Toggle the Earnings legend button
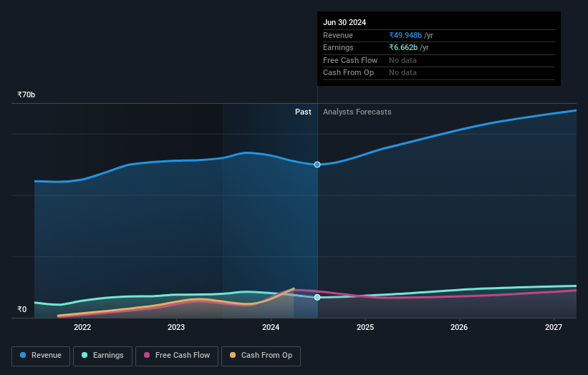The height and width of the screenshot is (375, 588). [102, 356]
